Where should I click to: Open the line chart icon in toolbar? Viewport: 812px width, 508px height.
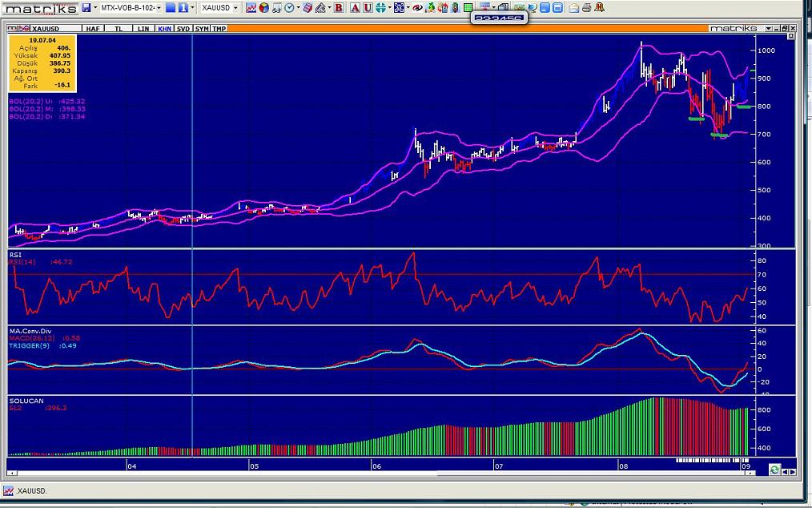click(251, 8)
